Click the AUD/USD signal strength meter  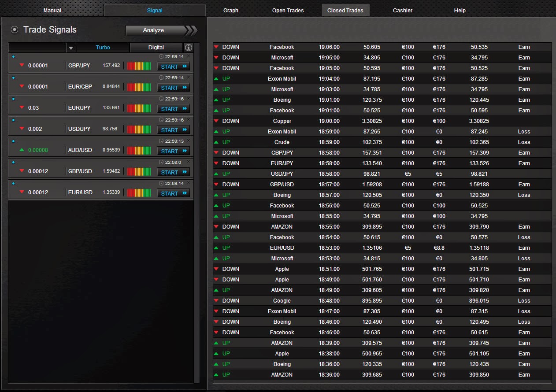[139, 151]
